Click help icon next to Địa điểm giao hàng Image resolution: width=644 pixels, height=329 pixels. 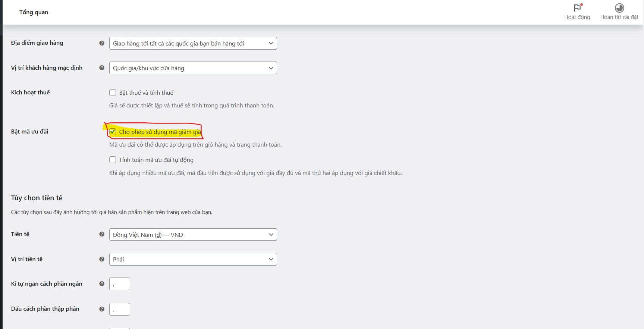pyautogui.click(x=102, y=43)
